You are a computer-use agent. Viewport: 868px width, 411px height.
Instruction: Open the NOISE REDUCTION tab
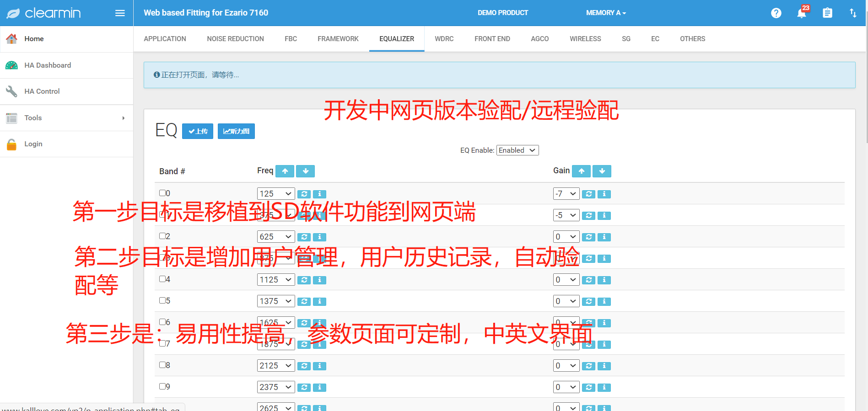click(235, 39)
